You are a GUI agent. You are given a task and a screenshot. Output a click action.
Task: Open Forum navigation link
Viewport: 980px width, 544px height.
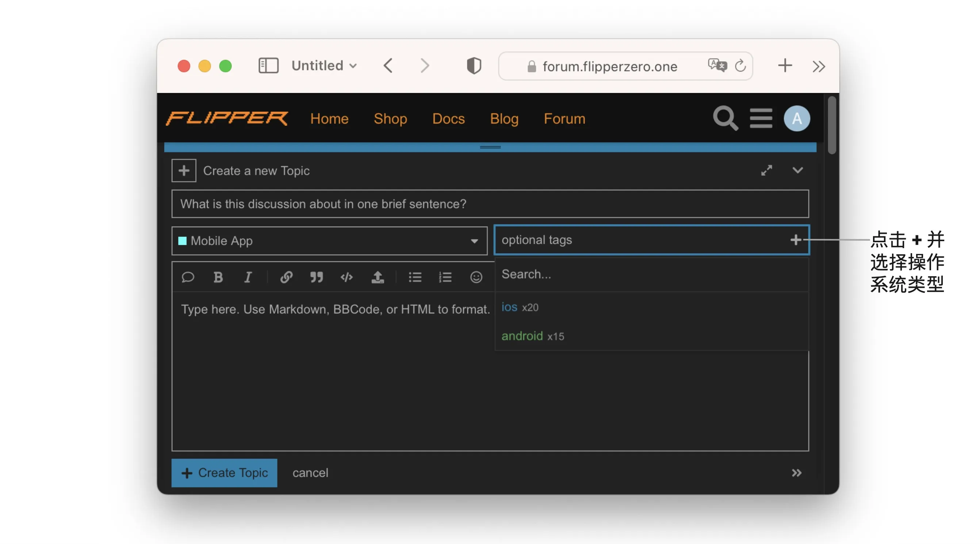point(564,119)
